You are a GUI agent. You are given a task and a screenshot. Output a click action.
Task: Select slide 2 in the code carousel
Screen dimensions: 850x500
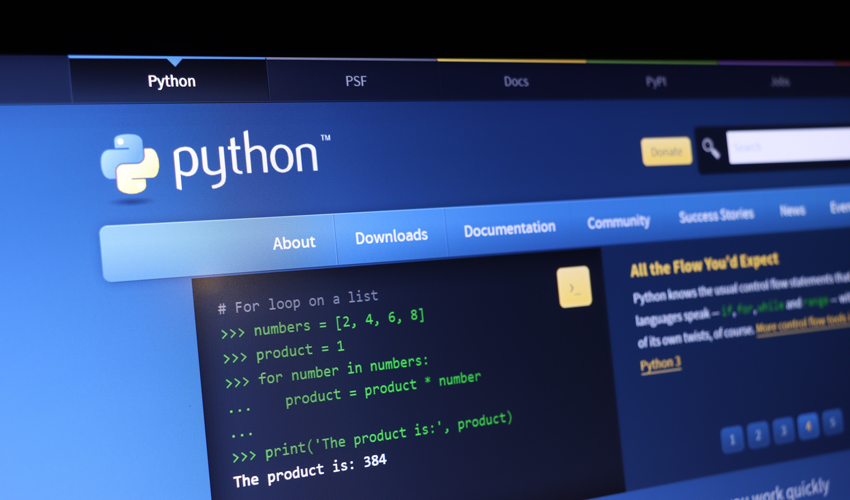point(758,433)
